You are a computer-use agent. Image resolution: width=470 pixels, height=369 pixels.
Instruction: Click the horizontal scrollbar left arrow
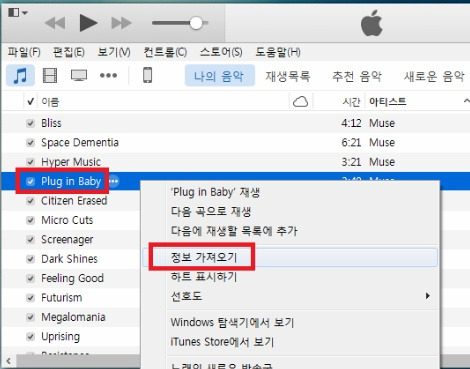(9, 361)
